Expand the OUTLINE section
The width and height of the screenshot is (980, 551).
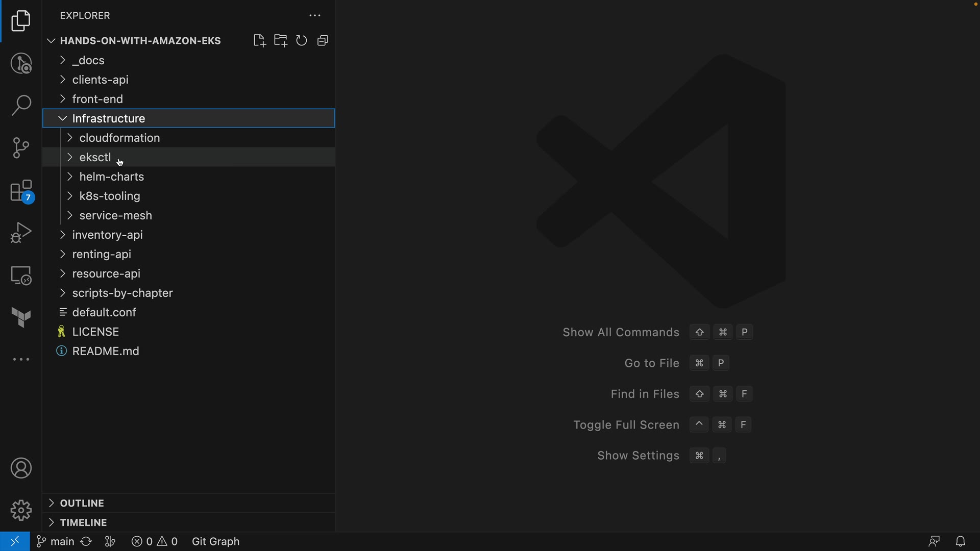click(82, 503)
